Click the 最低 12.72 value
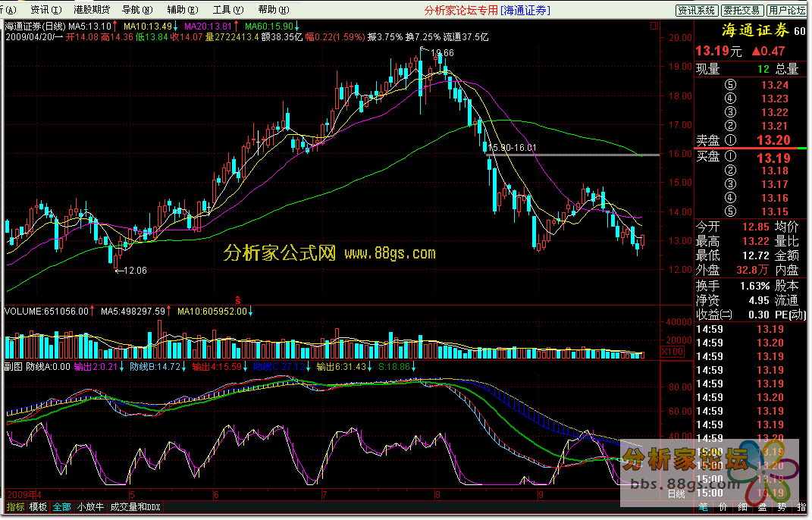Viewport: 812px width, 520px height. pos(756,255)
